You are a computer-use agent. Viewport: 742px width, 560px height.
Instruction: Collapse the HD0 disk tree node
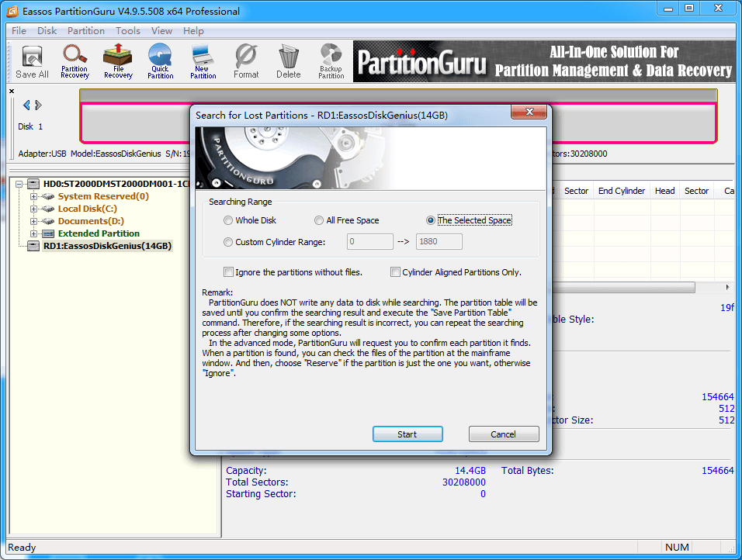[19, 184]
